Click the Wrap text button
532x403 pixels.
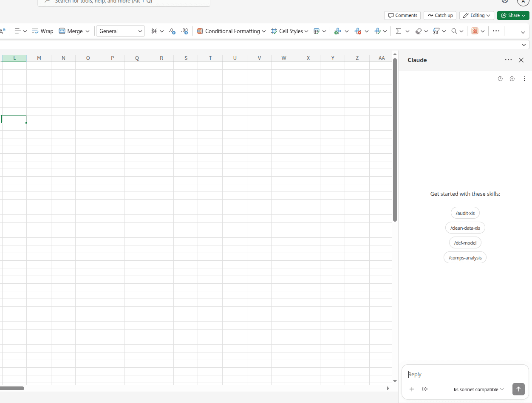point(42,31)
